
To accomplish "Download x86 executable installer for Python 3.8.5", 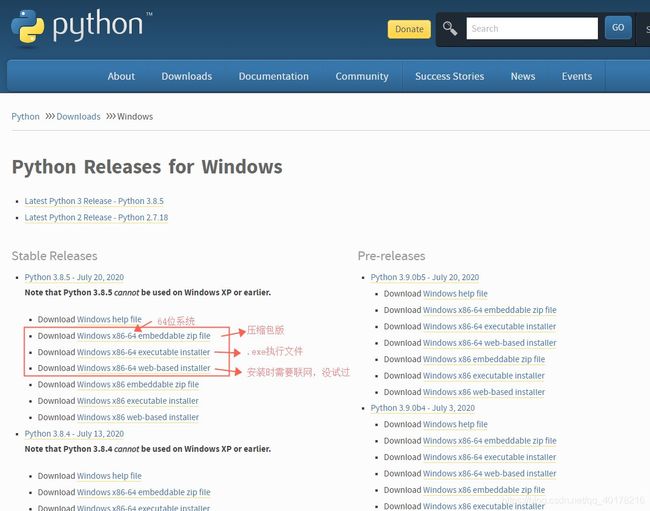I will pyautogui.click(x=138, y=401).
